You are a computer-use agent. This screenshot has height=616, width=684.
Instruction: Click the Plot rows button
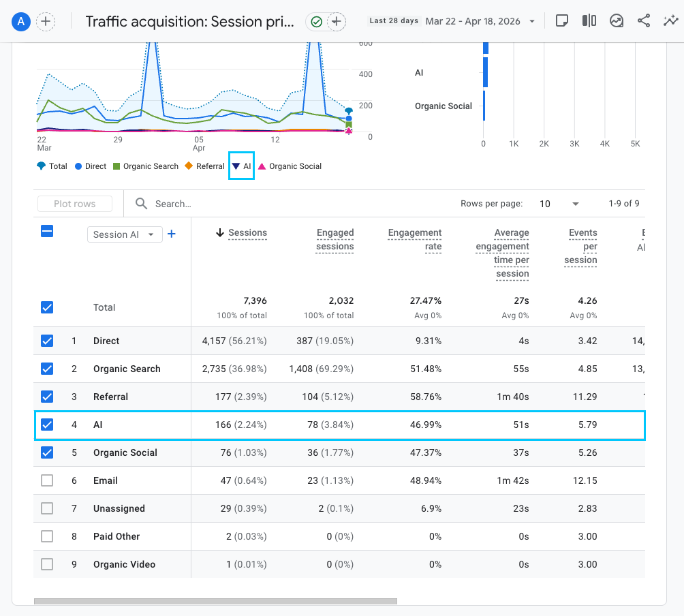[x=75, y=204]
